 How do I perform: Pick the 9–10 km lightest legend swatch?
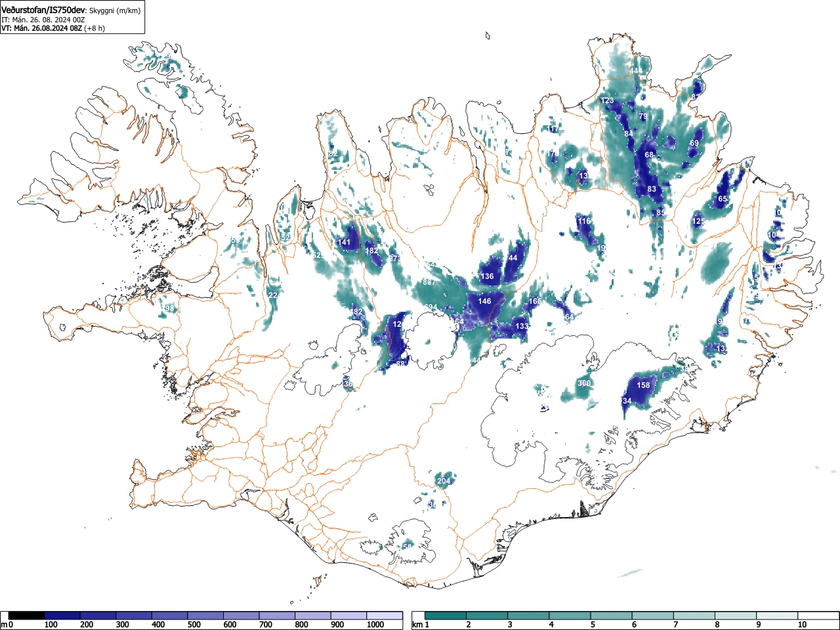tap(778, 616)
